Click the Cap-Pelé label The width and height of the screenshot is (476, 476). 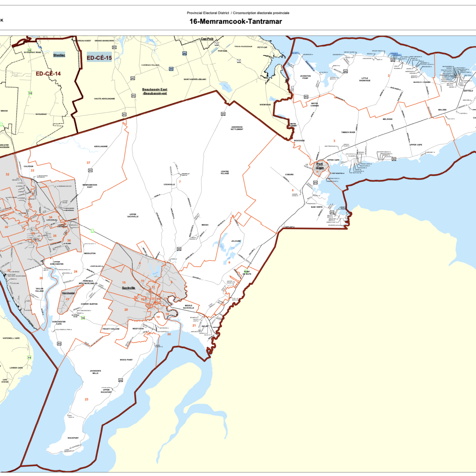click(207, 39)
